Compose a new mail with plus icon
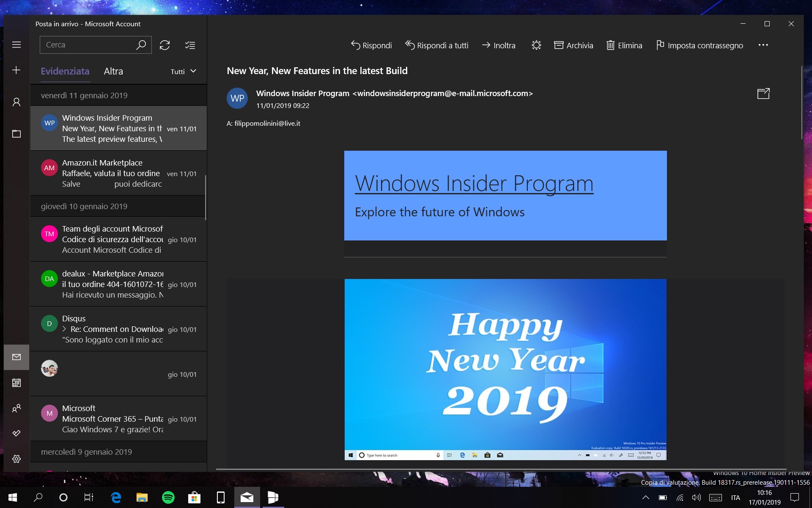This screenshot has width=812, height=508. tap(16, 70)
